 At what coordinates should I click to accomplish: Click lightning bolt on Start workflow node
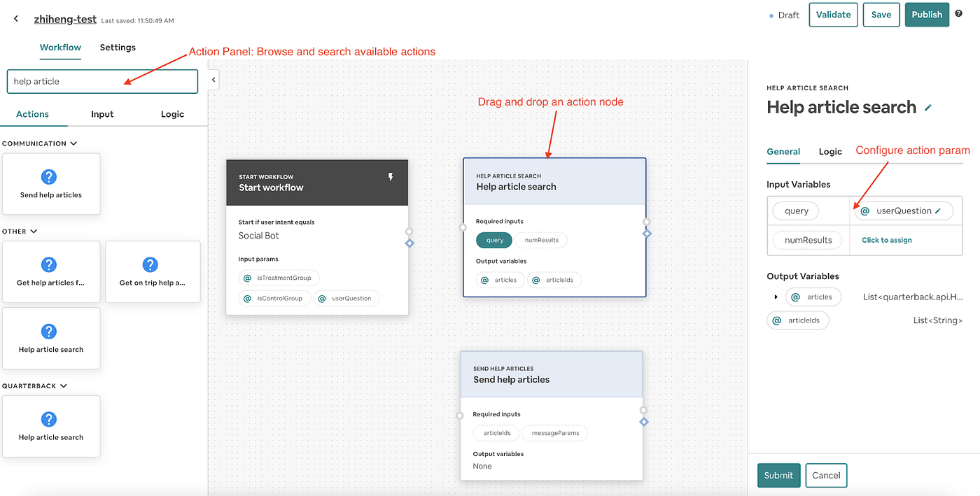tap(391, 178)
